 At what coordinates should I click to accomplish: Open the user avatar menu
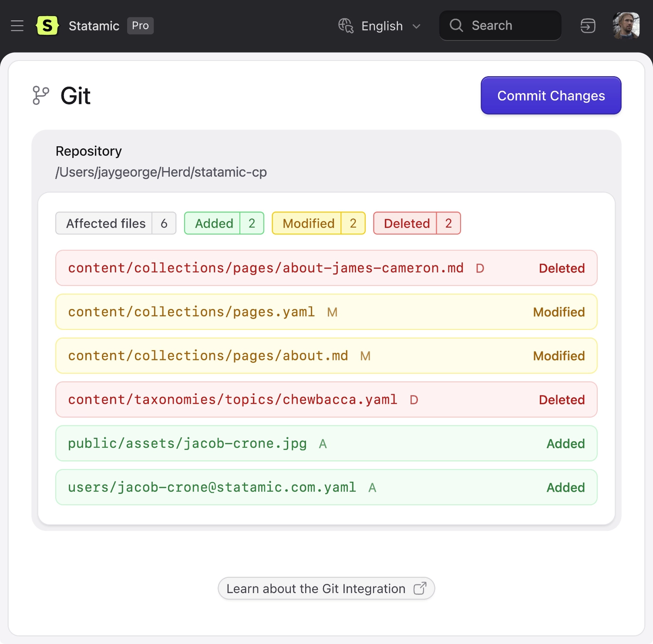pos(626,26)
